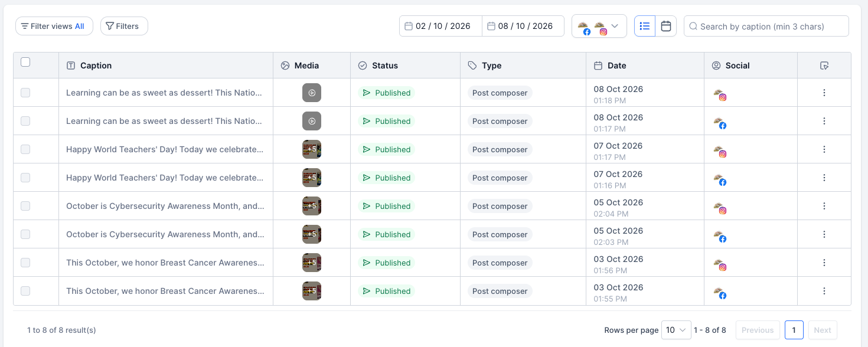Switch to the calendar view icon
The height and width of the screenshot is (347, 868).
click(x=666, y=26)
